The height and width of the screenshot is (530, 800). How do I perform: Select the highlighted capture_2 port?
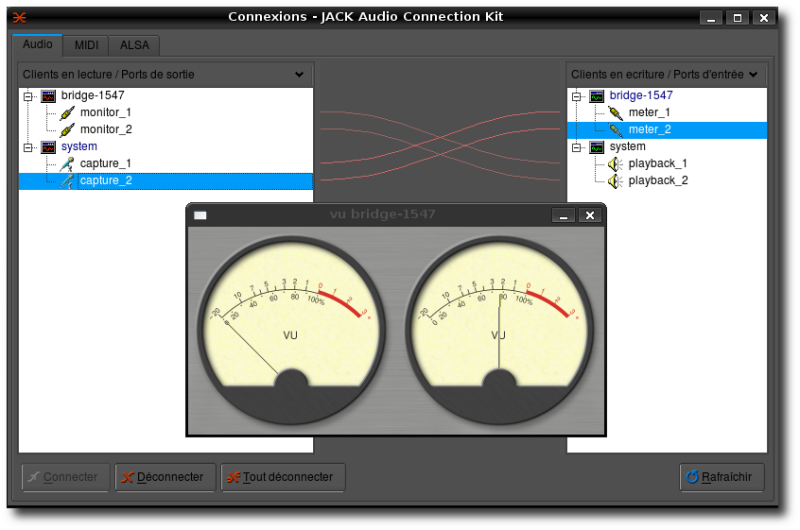point(166,181)
